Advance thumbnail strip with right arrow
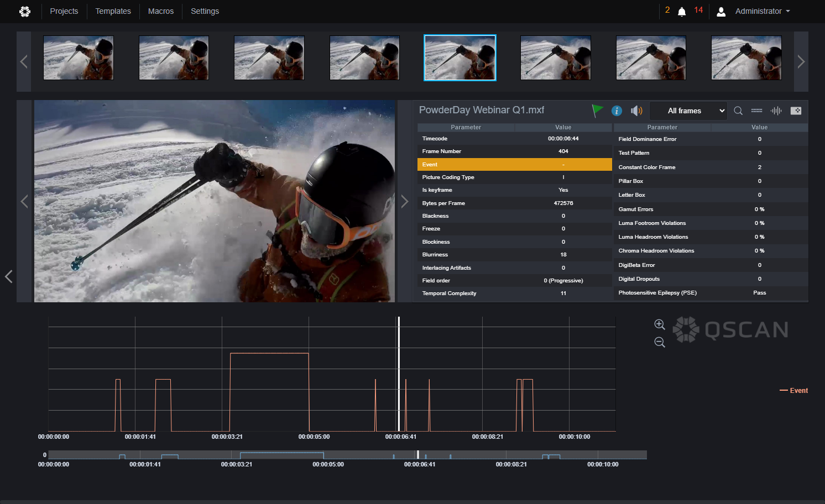Viewport: 825px width, 504px height. pyautogui.click(x=801, y=61)
